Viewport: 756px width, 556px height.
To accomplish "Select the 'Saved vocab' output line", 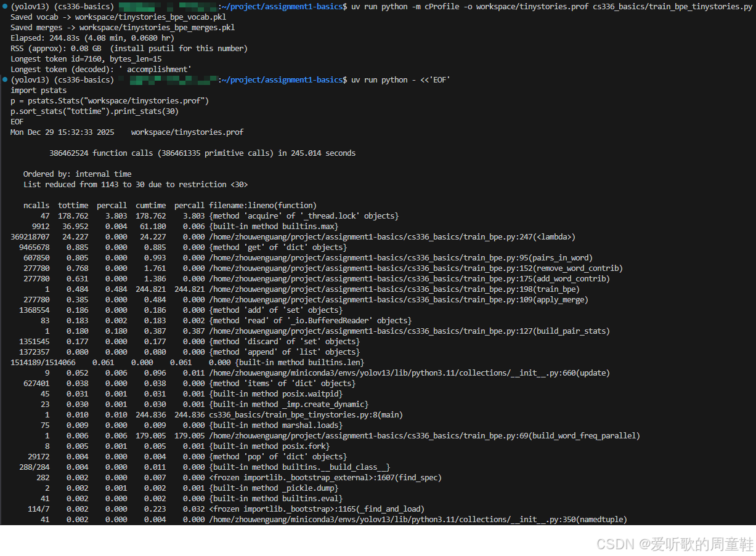I will (x=118, y=17).
